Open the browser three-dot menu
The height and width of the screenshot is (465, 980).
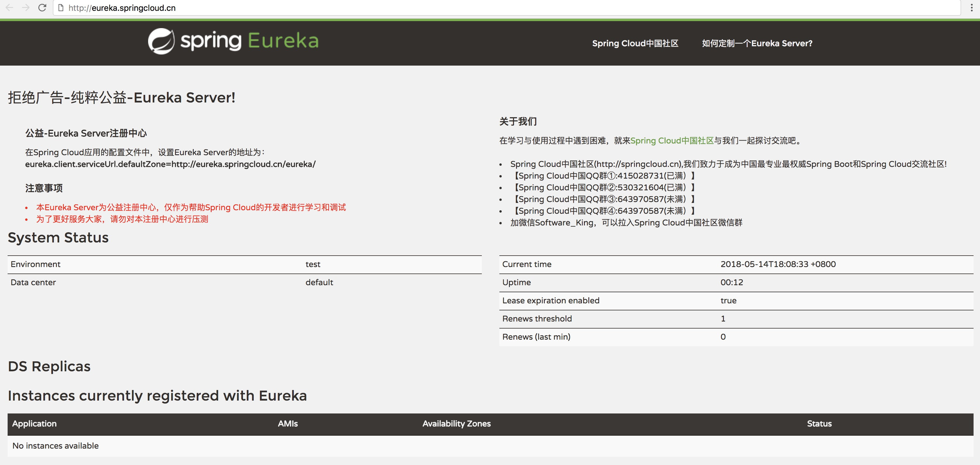coord(972,8)
